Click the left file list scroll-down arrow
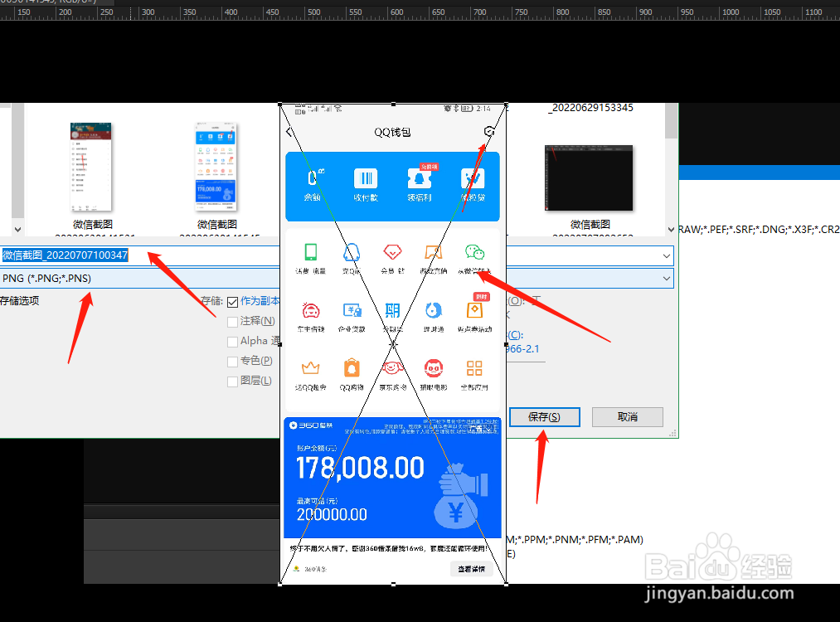 click(x=17, y=229)
